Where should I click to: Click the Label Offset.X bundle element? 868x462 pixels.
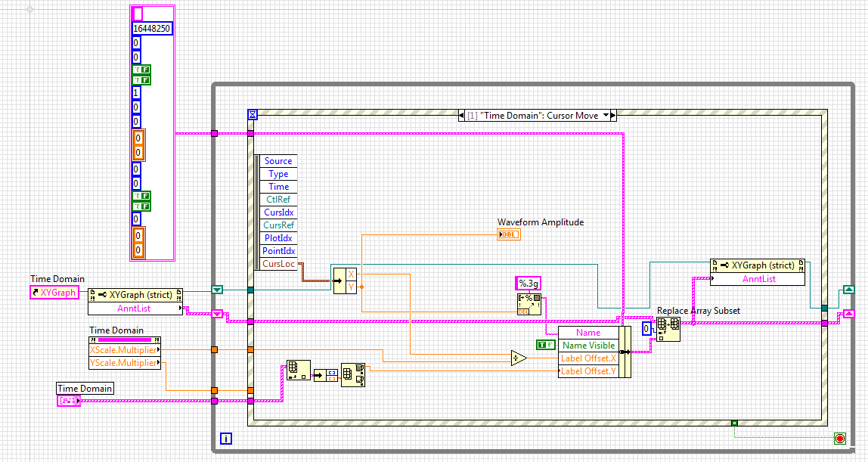click(x=588, y=358)
